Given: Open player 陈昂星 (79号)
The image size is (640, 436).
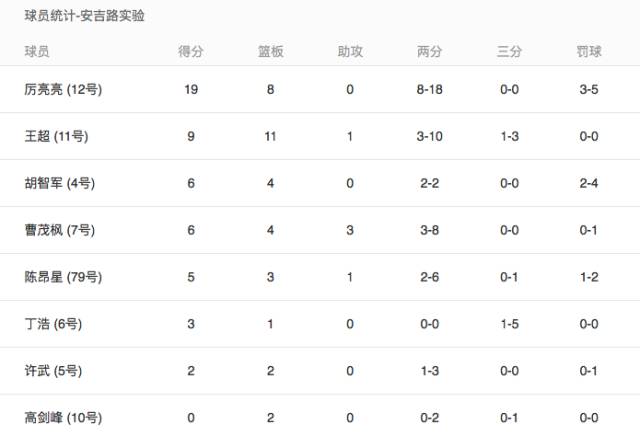Looking at the screenshot, I should pyautogui.click(x=62, y=277).
